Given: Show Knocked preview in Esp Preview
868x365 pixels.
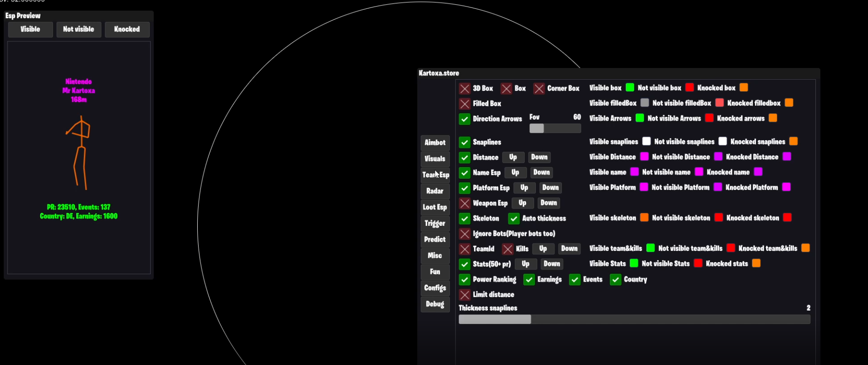Looking at the screenshot, I should click(x=127, y=29).
